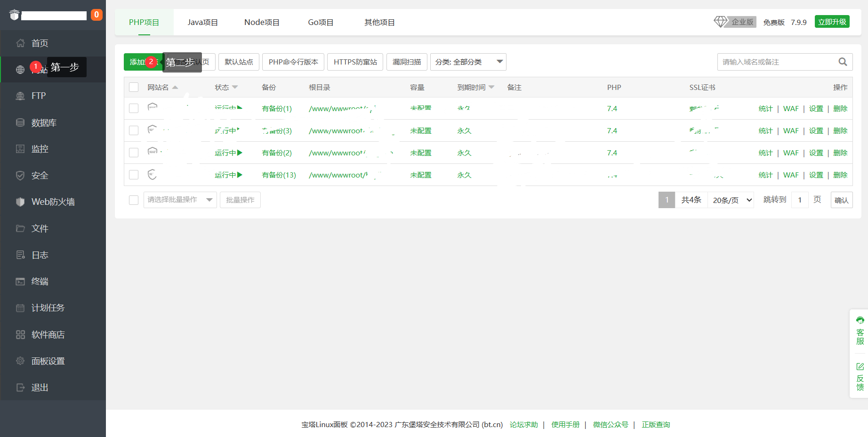Switch to the Node项目 tab
Screen dimensions: 868x437
[x=262, y=22]
